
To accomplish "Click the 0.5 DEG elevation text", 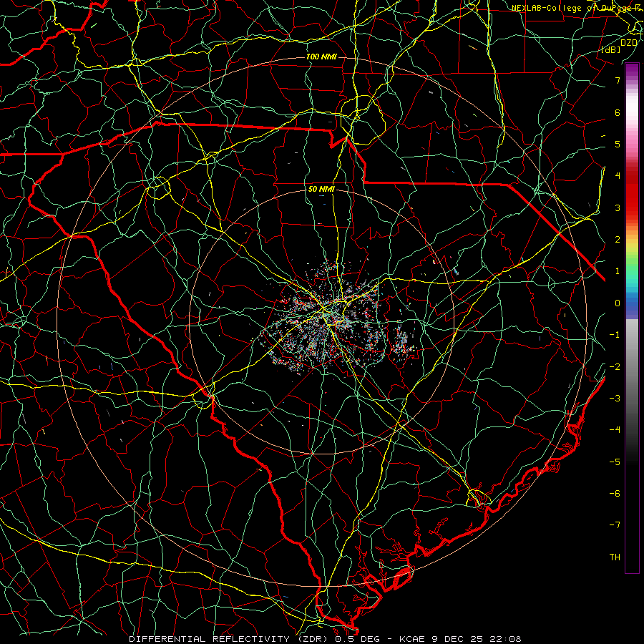I will point(357,639).
